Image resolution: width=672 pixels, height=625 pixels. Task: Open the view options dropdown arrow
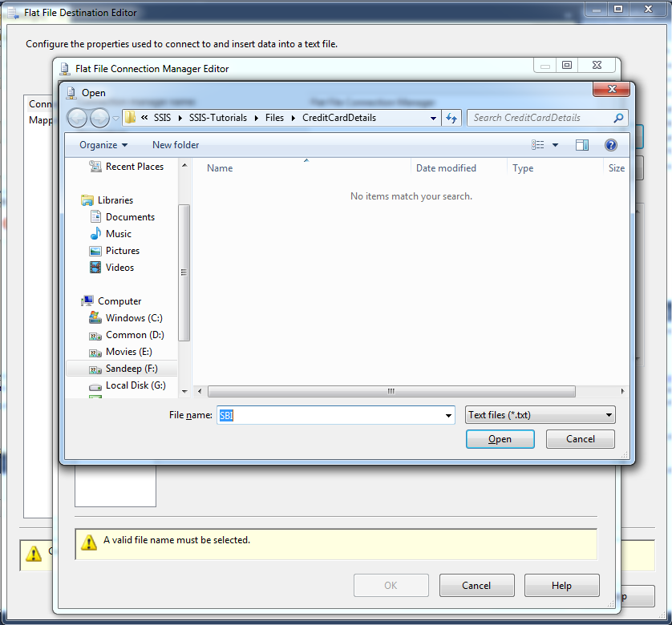pos(556,145)
